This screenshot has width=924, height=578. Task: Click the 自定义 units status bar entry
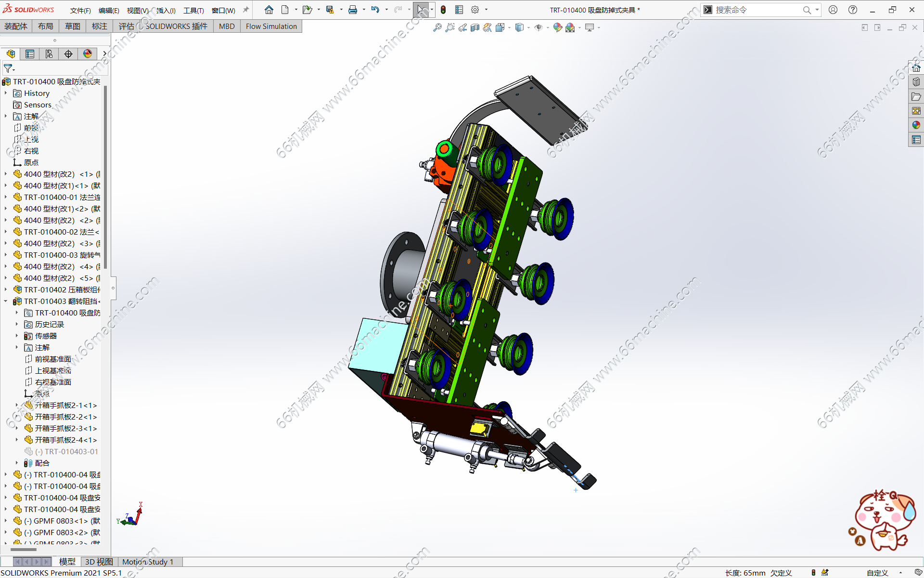click(x=877, y=573)
